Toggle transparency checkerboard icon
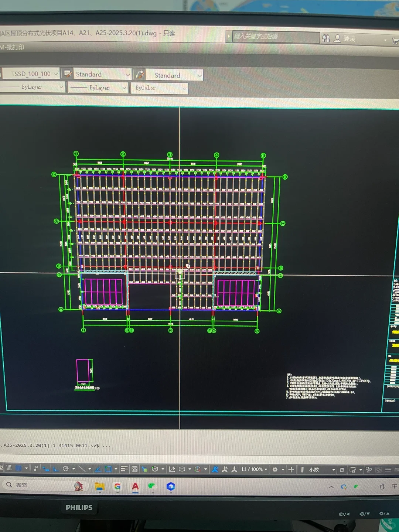Image resolution: width=399 pixels, height=532 pixels. point(134,469)
